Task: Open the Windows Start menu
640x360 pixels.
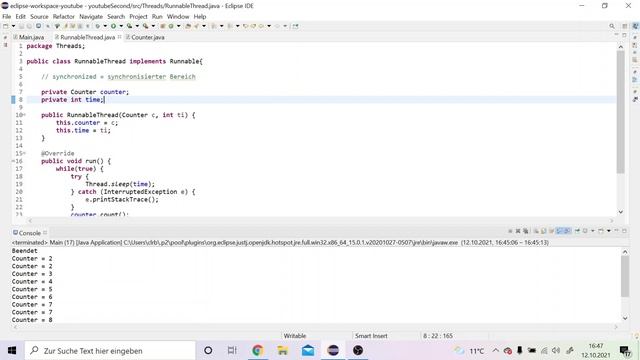Action: pos(12,350)
